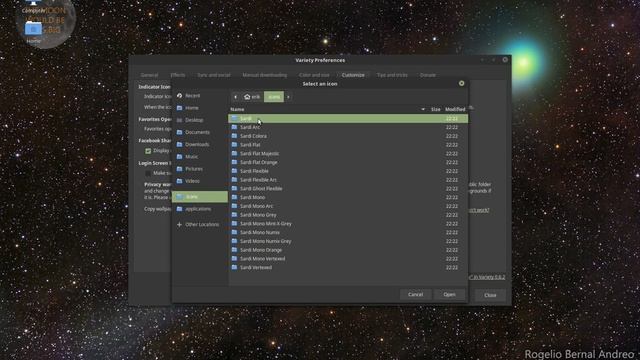Select the Sardi Flat folder
Screen dimensions: 640x360
(x=348, y=145)
